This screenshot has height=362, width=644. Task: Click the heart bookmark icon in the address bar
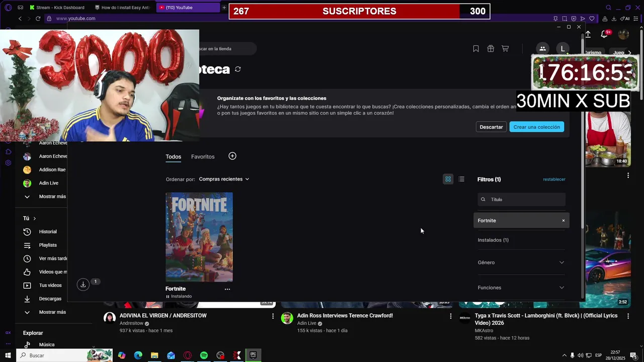[x=592, y=19]
